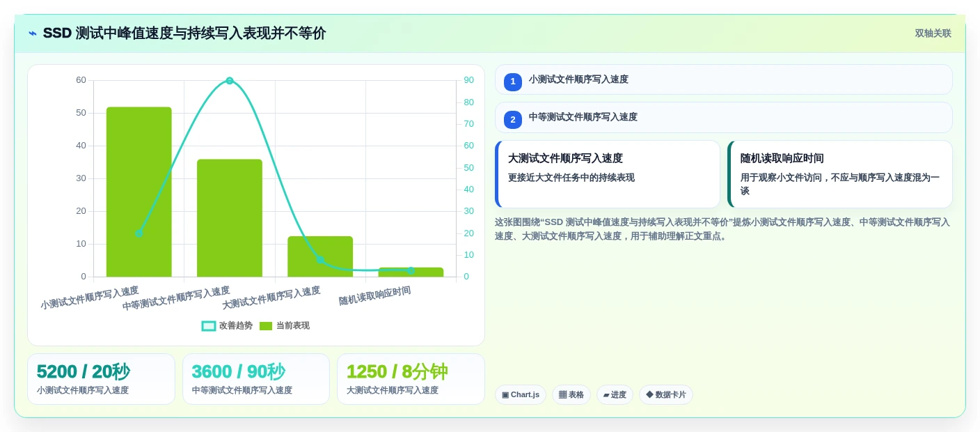Select the numbered badge 1
The image size is (980, 432).
[513, 82]
